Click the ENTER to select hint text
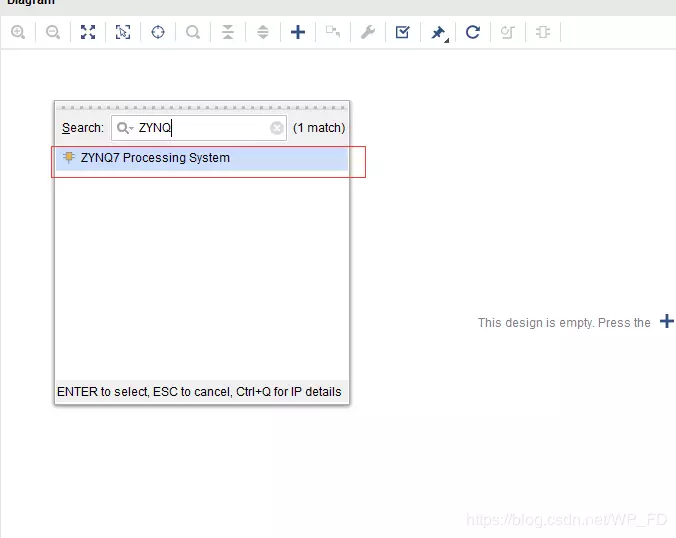Viewport: 676px width, 538px height. pos(199,392)
